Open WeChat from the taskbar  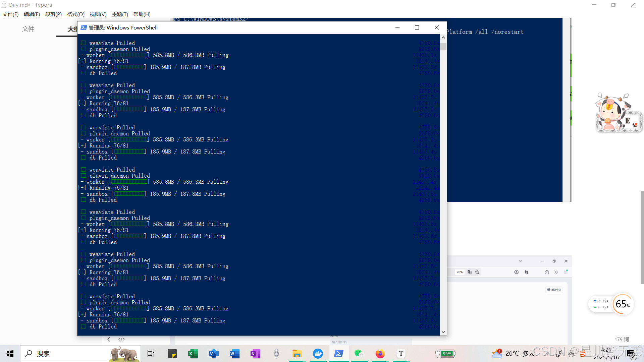tap(359, 354)
